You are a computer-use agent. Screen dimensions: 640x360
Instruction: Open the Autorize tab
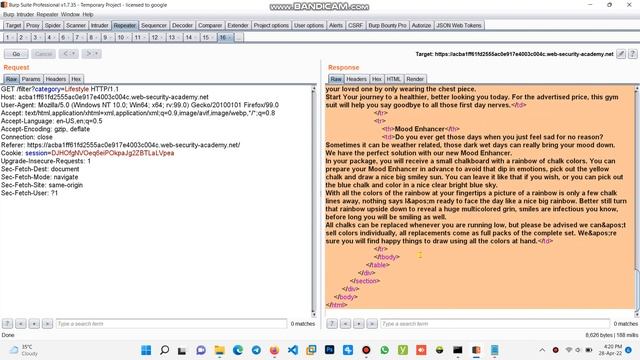click(x=421, y=25)
